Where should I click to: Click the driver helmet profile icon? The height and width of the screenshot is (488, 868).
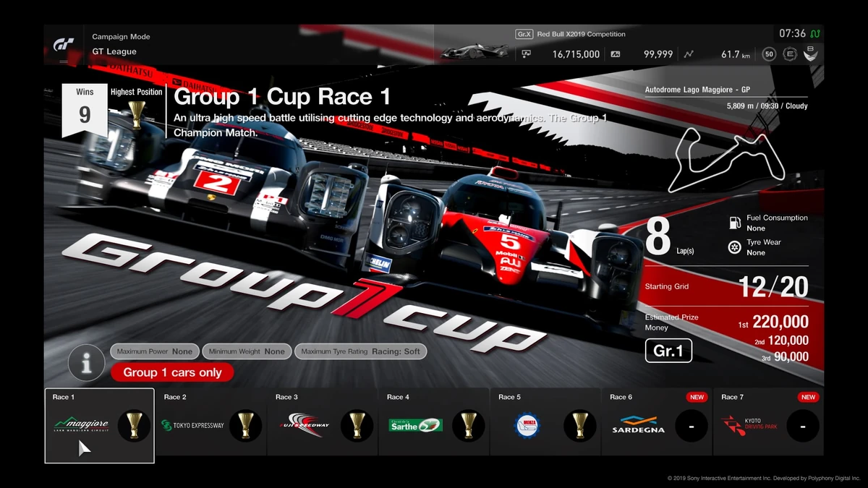pos(812,53)
